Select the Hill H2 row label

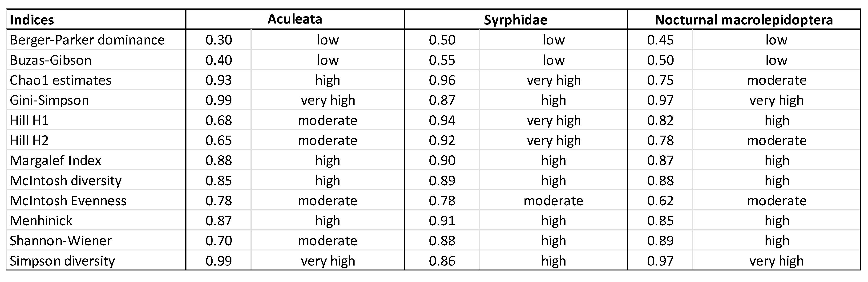pos(29,141)
